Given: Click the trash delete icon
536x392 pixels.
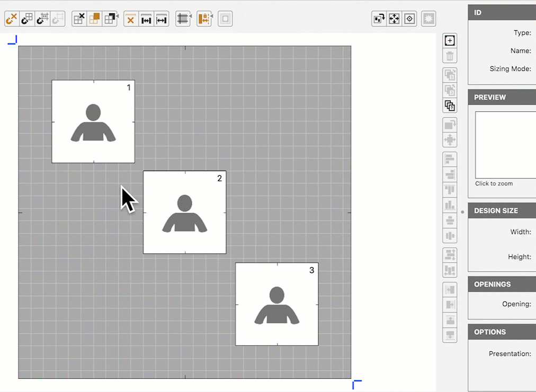Looking at the screenshot, I should tap(450, 56).
